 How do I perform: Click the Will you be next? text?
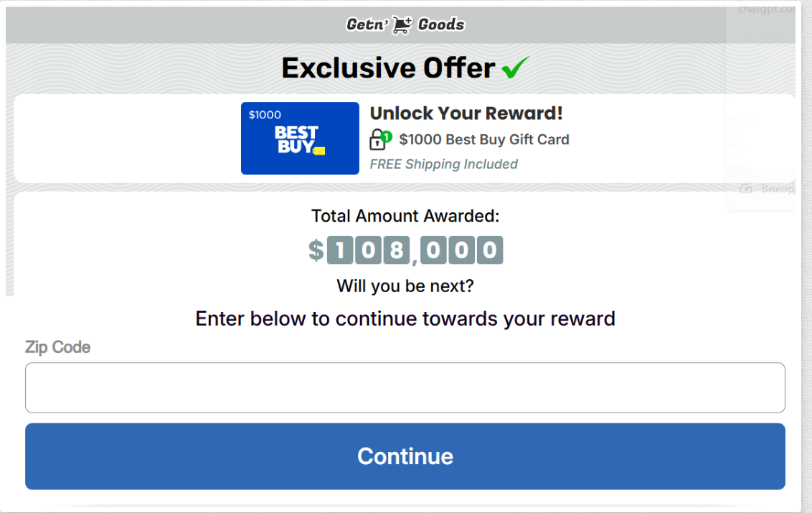coord(405,286)
